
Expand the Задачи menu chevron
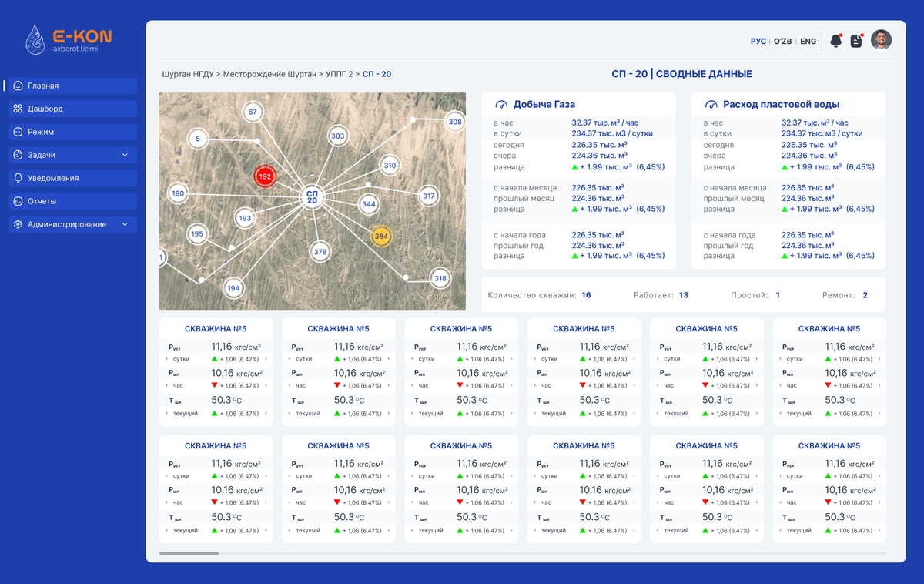tap(125, 155)
